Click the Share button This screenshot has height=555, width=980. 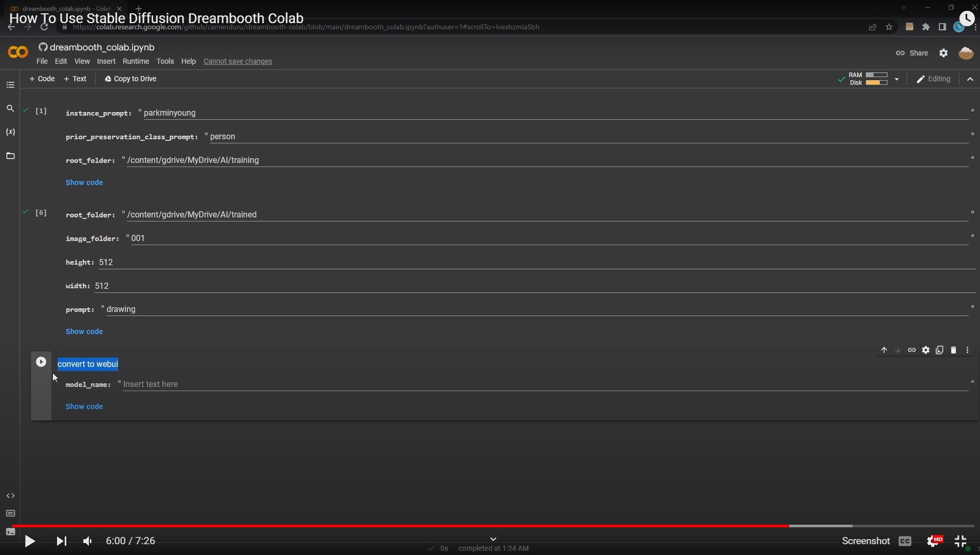click(912, 53)
